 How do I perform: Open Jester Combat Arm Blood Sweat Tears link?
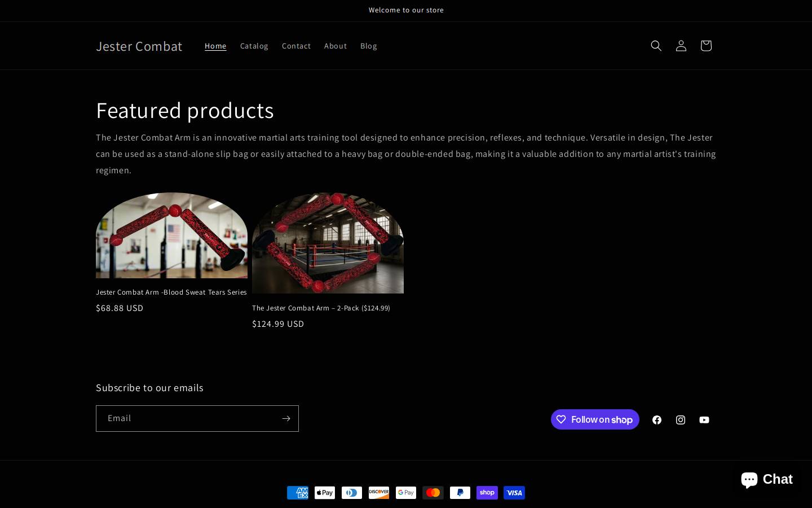coord(171,292)
